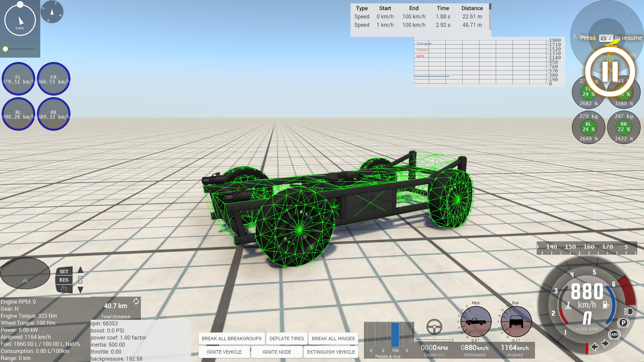This screenshot has width=644, height=362.
Task: Click the cruise control speedometer icon
Action: (x=64, y=289)
